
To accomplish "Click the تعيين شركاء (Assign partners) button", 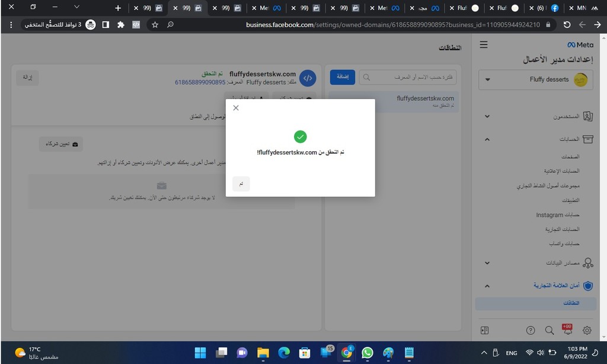I will click(61, 144).
